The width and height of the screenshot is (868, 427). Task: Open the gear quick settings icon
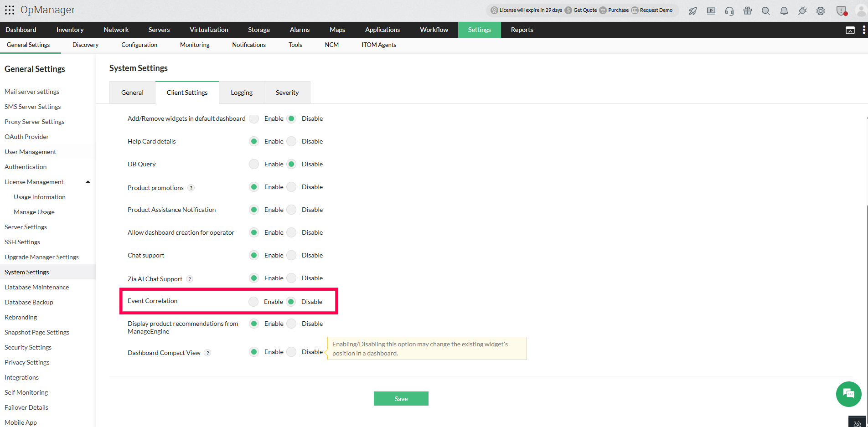tap(821, 11)
